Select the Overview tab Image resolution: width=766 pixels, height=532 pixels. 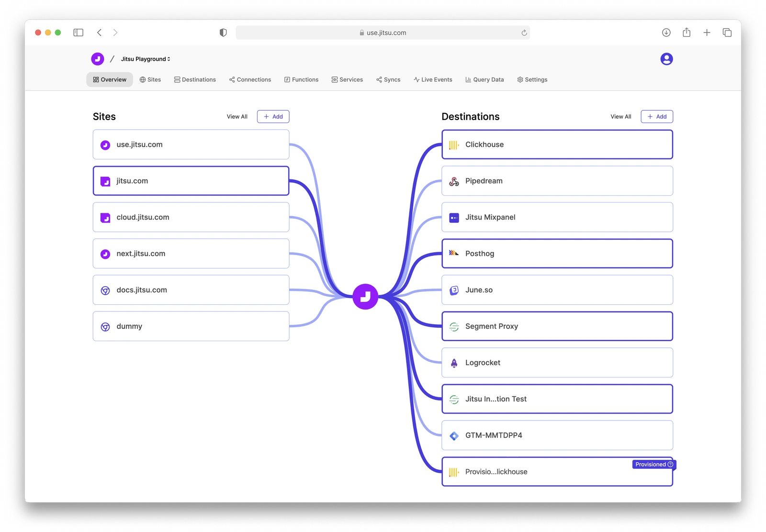(x=110, y=79)
